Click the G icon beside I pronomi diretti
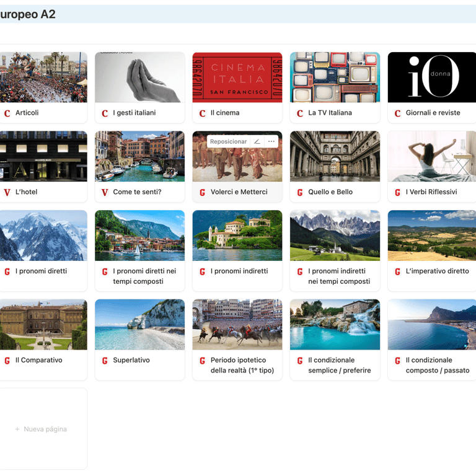The width and height of the screenshot is (476, 476). [7, 271]
